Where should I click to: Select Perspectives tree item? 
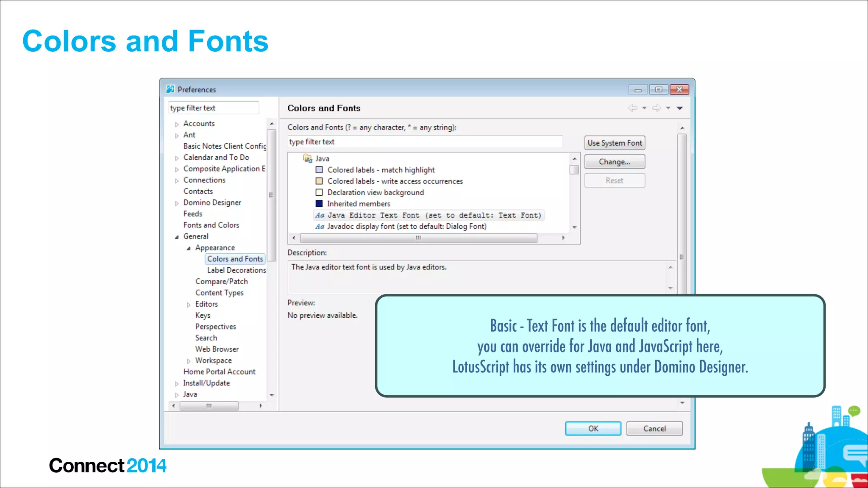(215, 327)
